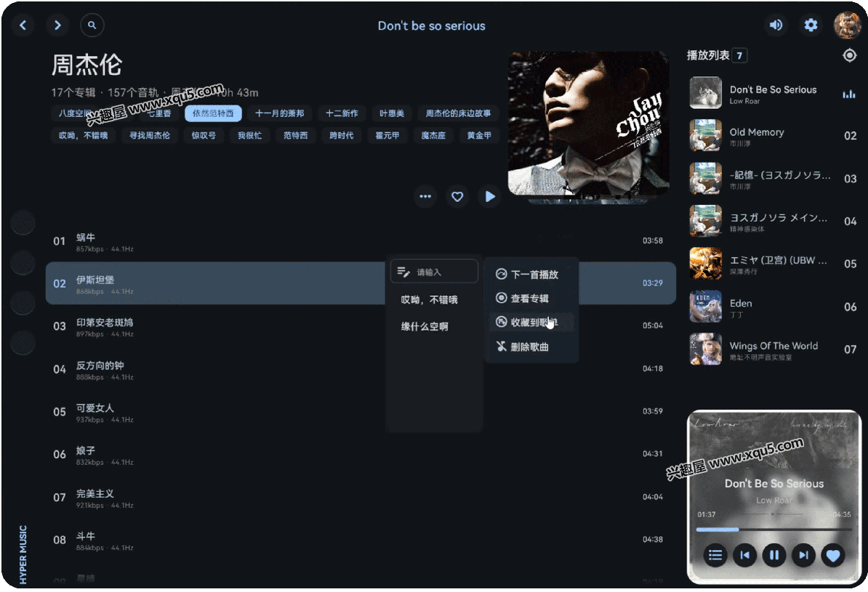The image size is (868, 592).
Task: Select album tag 十二新作
Action: (x=342, y=113)
